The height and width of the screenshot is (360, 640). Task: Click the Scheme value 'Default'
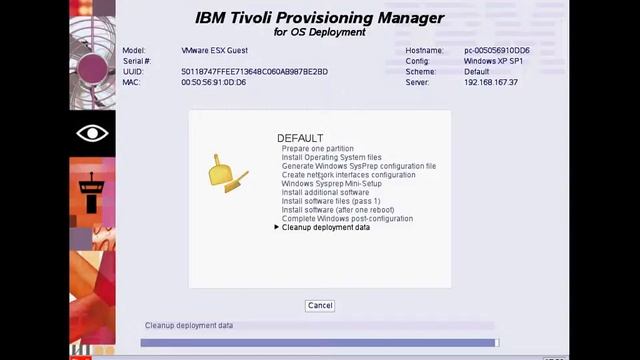click(x=476, y=72)
